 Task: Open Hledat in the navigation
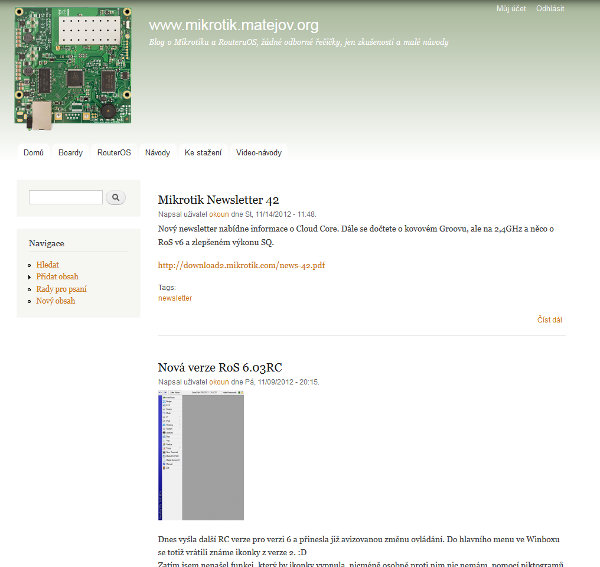point(47,264)
